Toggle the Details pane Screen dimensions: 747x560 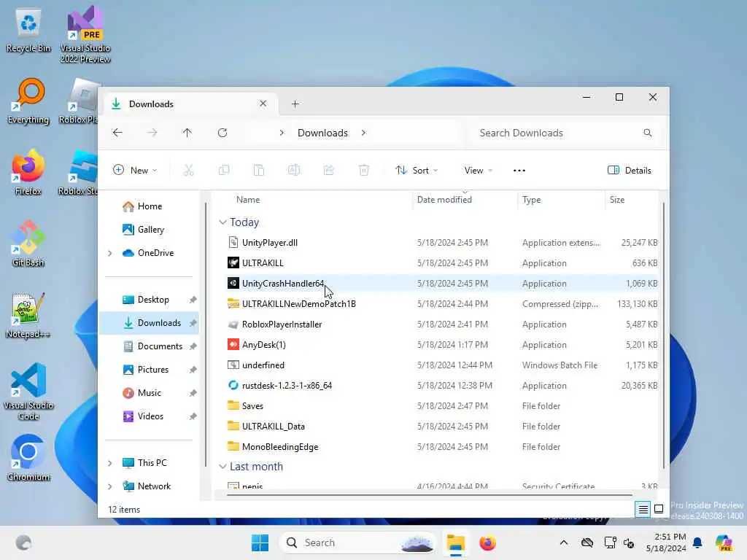[630, 171]
